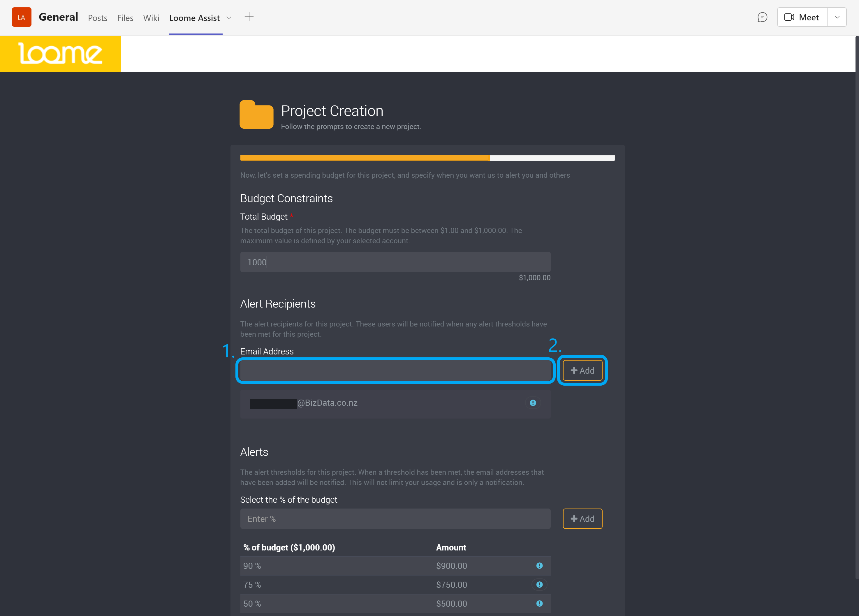
Task: Open the Posts tab
Action: [x=98, y=18]
